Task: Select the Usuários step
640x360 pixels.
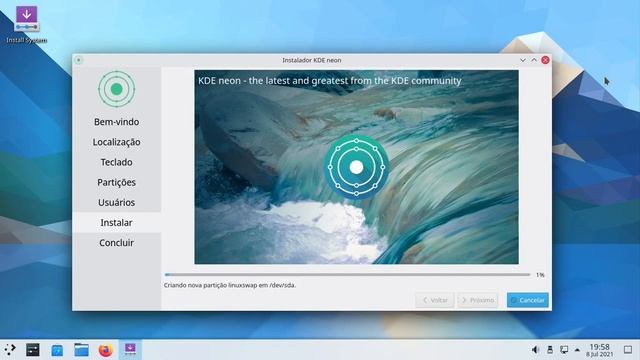Action: 116,202
